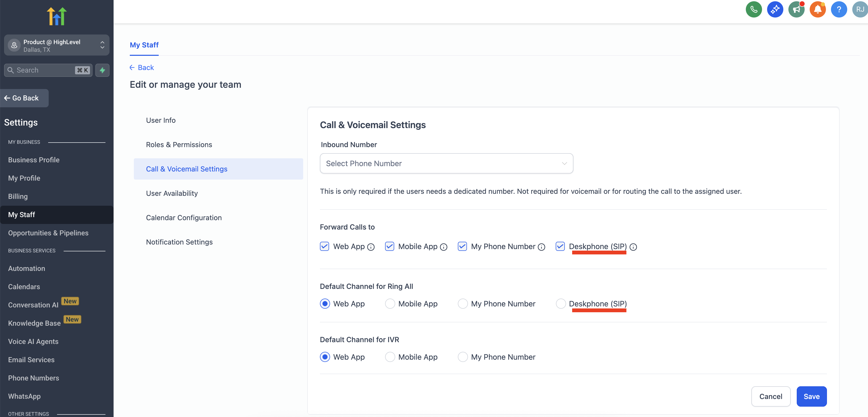Uncheck My Phone Number forwarding checkbox
This screenshot has height=417, width=868.
point(462,247)
